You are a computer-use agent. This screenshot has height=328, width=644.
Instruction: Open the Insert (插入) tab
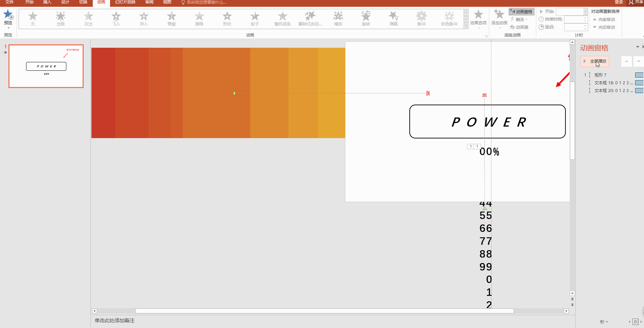pyautogui.click(x=47, y=2)
